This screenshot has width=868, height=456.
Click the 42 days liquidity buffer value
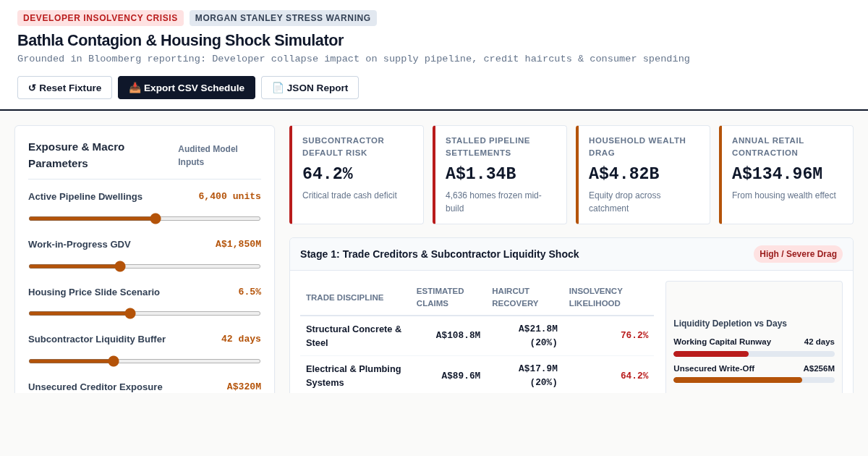coord(241,339)
